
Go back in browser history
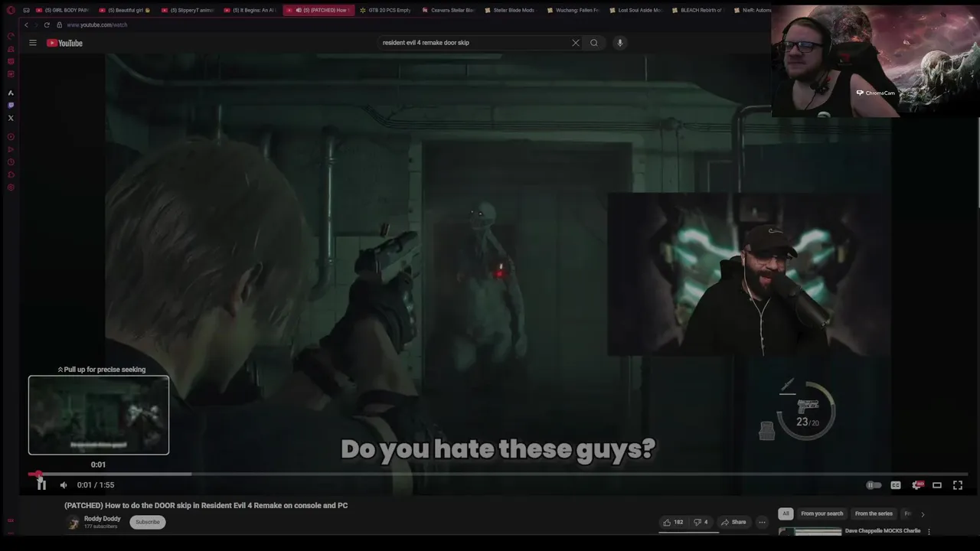pos(26,24)
